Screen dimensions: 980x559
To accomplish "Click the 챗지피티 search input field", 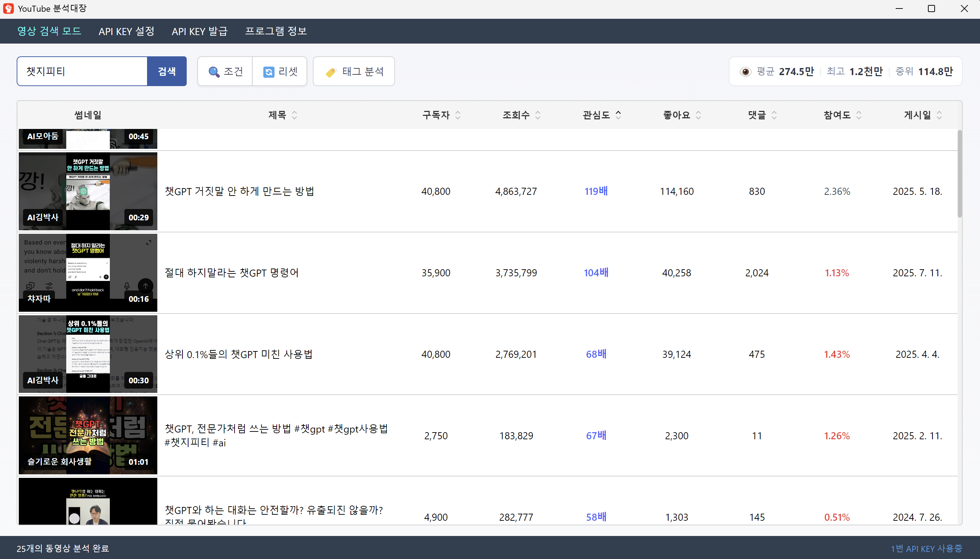I will [82, 72].
